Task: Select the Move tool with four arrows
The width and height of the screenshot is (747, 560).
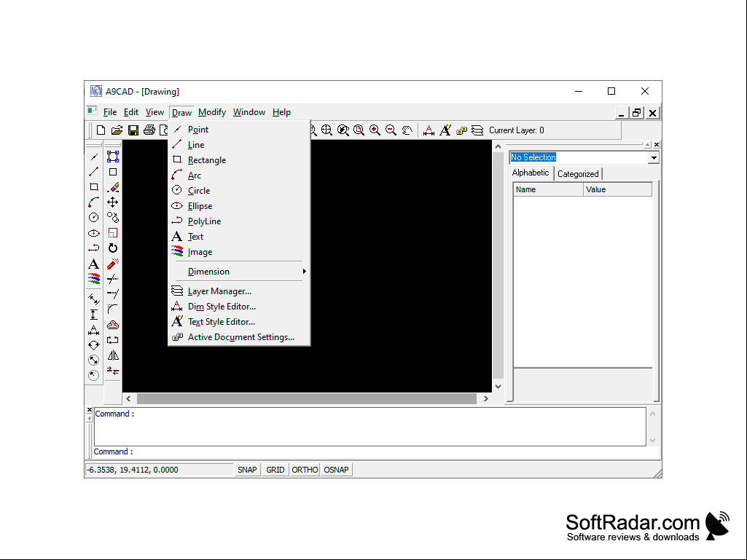Action: click(x=113, y=202)
